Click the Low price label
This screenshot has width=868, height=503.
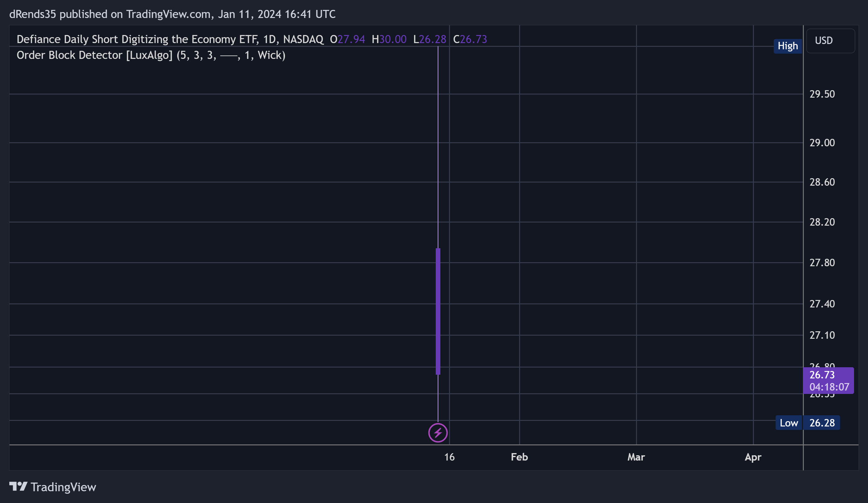789,423
